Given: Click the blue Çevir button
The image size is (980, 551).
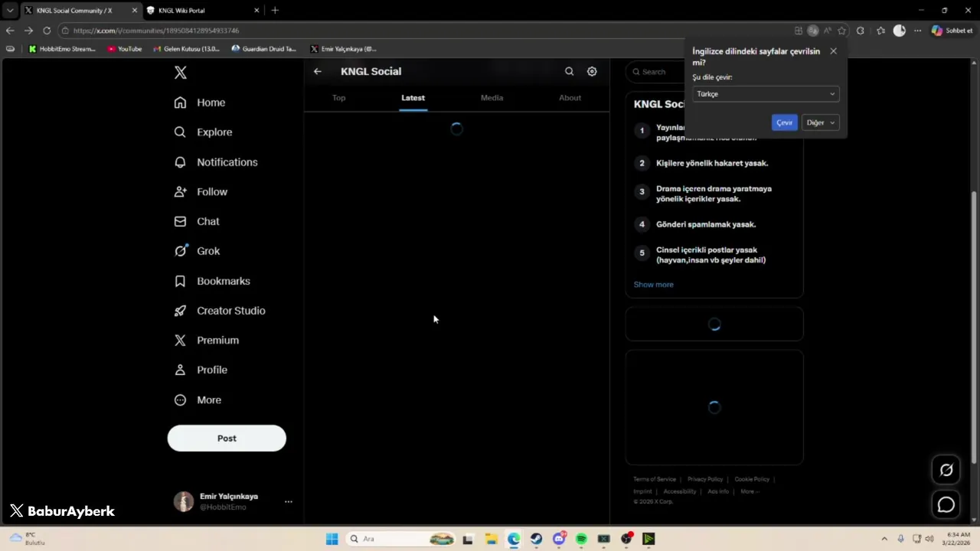Looking at the screenshot, I should point(784,122).
